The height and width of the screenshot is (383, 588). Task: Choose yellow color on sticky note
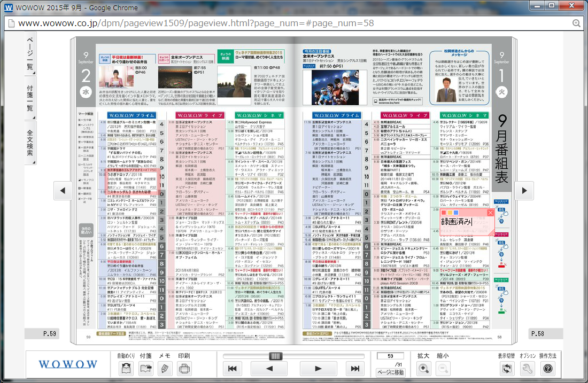450,213
